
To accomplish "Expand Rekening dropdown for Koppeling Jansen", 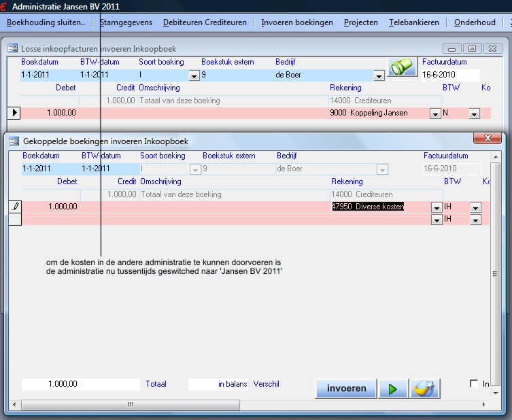I will [x=435, y=114].
